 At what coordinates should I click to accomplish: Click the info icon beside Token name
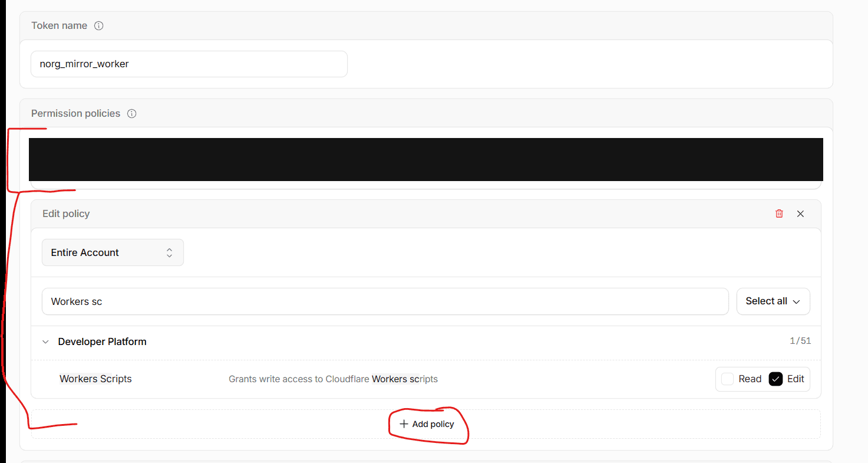99,26
